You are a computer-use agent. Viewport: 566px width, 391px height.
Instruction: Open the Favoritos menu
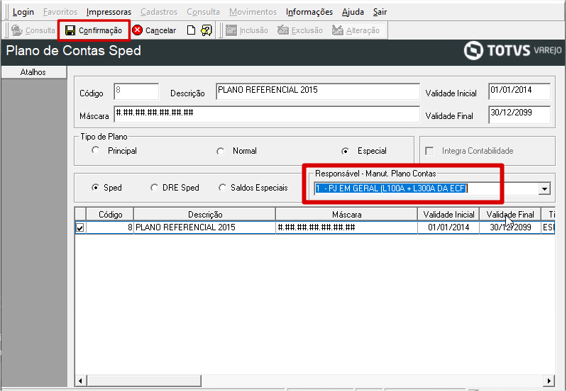coord(60,12)
